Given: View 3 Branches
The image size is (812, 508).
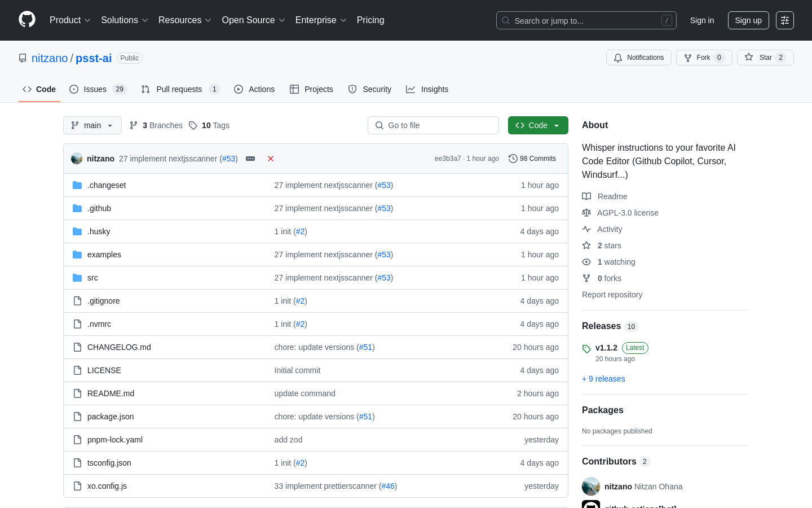Looking at the screenshot, I should [156, 125].
